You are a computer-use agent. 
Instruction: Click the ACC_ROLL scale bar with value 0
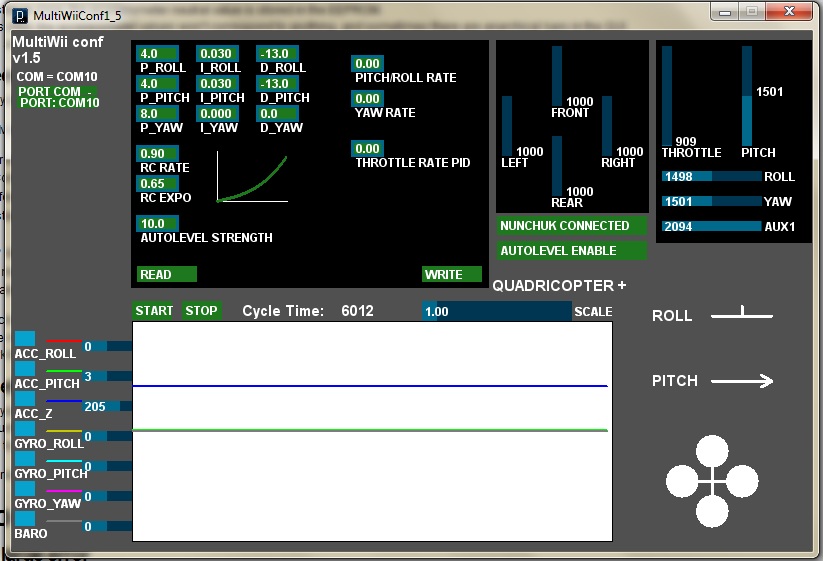coord(107,346)
